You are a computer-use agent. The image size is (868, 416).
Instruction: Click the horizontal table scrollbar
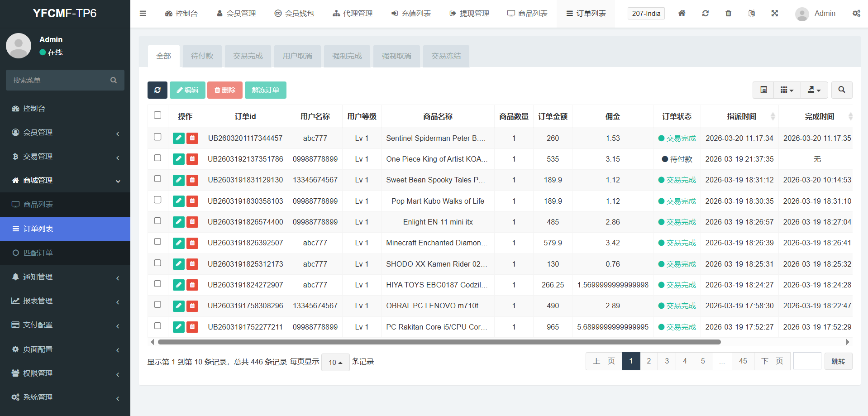[x=439, y=342]
